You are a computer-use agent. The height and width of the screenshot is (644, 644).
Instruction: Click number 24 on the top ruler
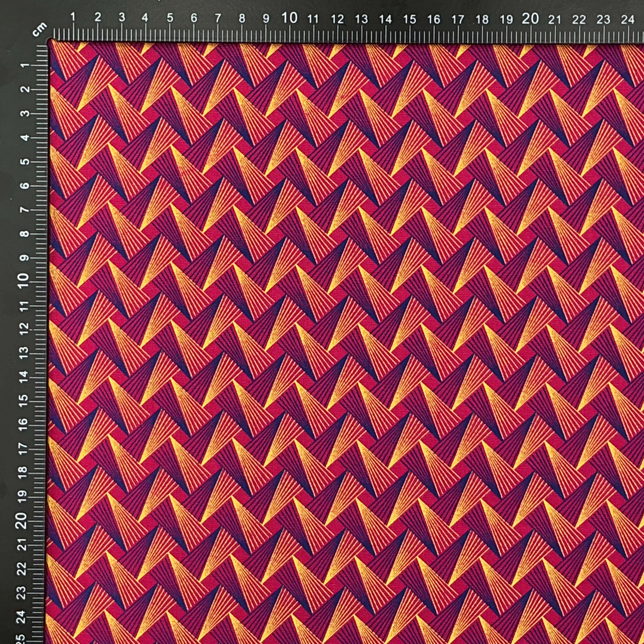(627, 20)
